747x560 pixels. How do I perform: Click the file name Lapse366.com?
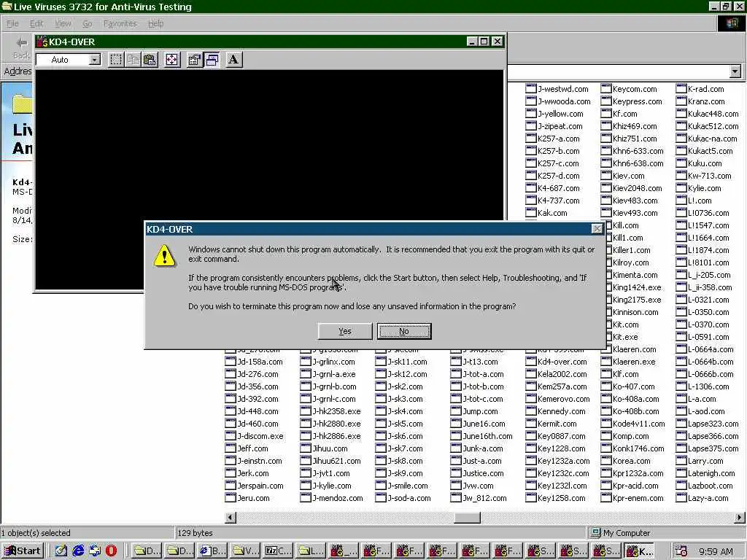tap(713, 436)
